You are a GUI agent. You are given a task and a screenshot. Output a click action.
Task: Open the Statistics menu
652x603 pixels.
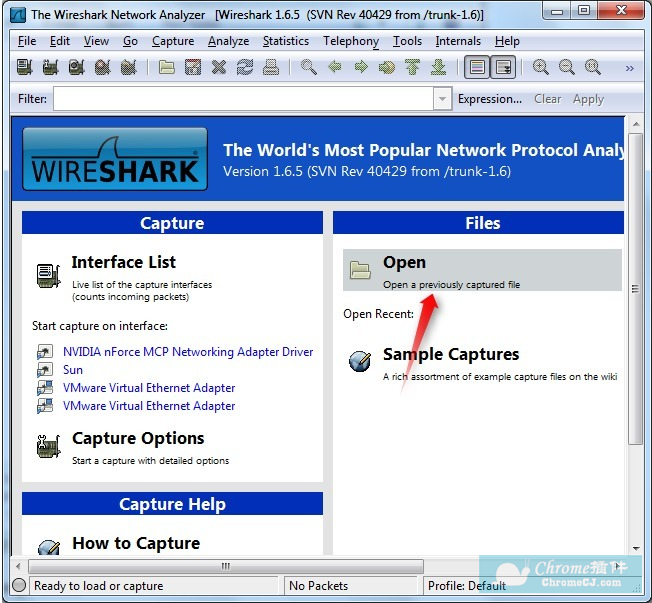click(286, 41)
